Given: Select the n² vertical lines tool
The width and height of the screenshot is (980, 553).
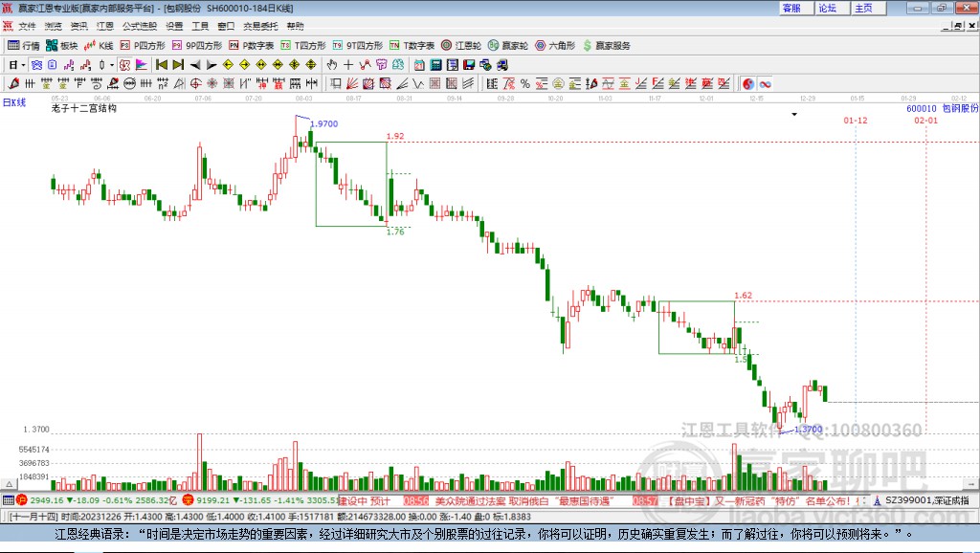Looking at the screenshot, I should point(163,84).
